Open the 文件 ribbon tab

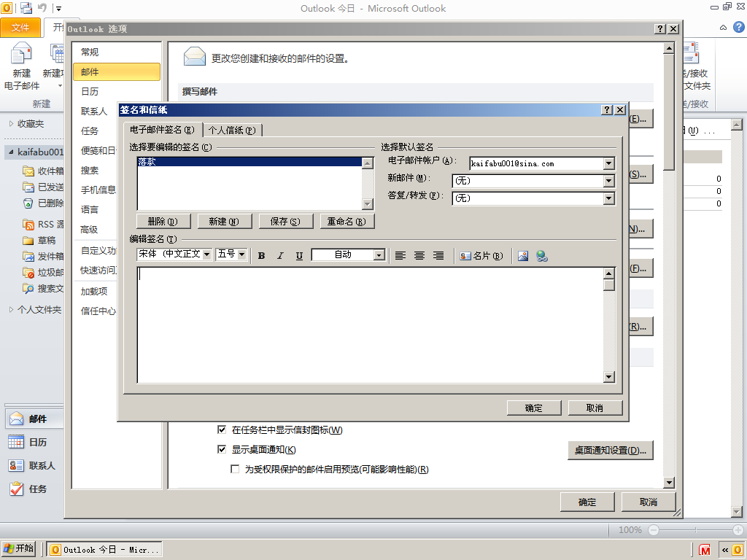click(x=20, y=28)
